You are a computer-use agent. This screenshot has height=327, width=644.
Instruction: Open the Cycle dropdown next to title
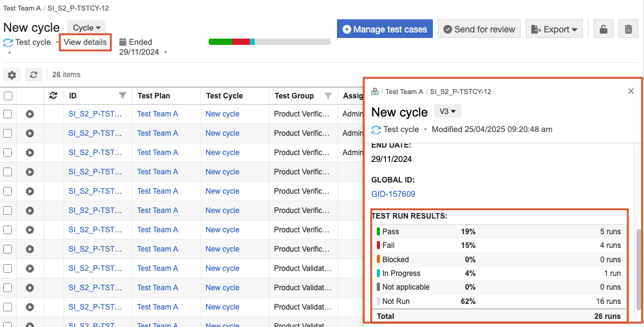[87, 27]
